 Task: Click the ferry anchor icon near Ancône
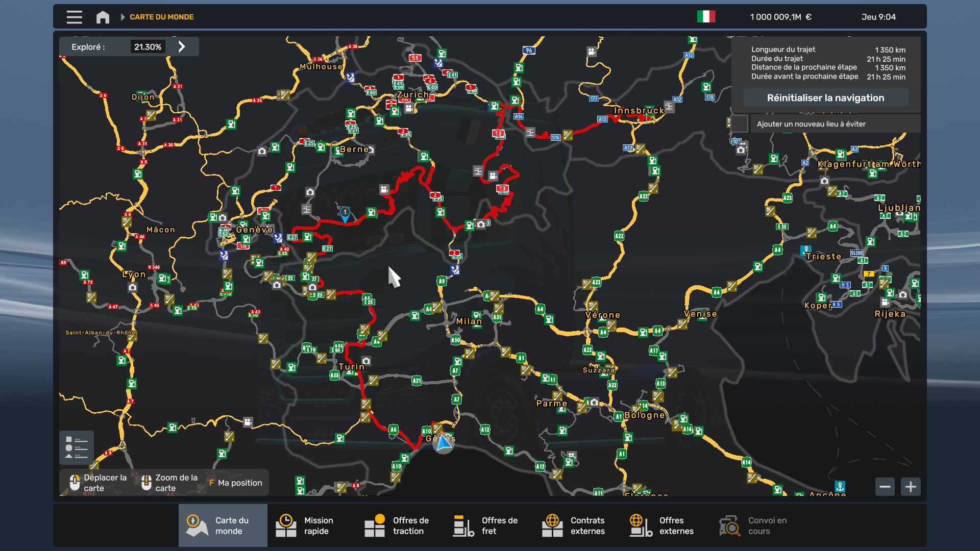[x=840, y=486]
